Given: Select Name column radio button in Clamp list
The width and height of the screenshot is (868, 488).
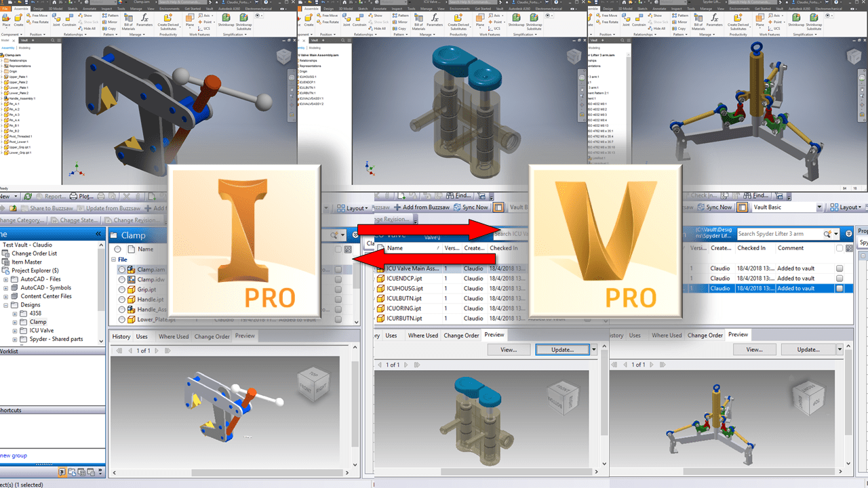Looking at the screenshot, I should [118, 249].
